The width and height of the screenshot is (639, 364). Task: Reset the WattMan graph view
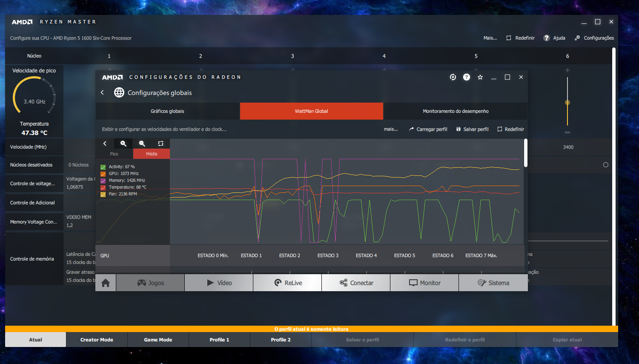pyautogui.click(x=160, y=143)
